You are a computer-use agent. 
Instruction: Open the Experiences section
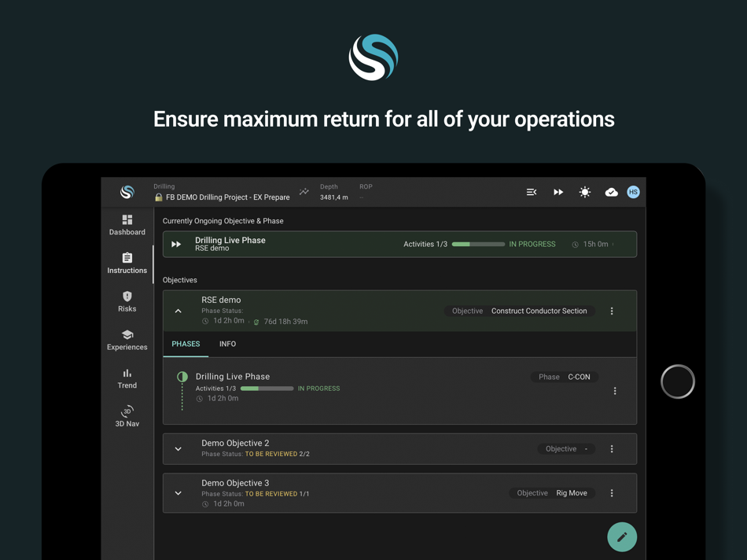(x=127, y=340)
